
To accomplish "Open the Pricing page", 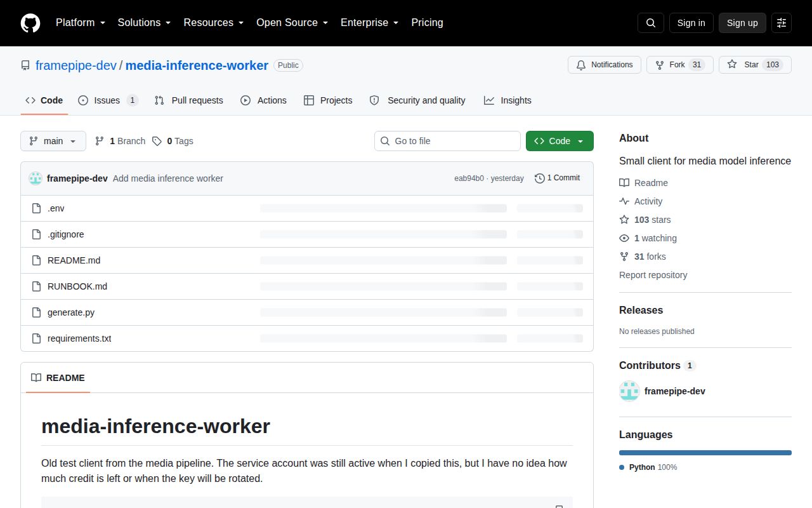I will [x=427, y=23].
